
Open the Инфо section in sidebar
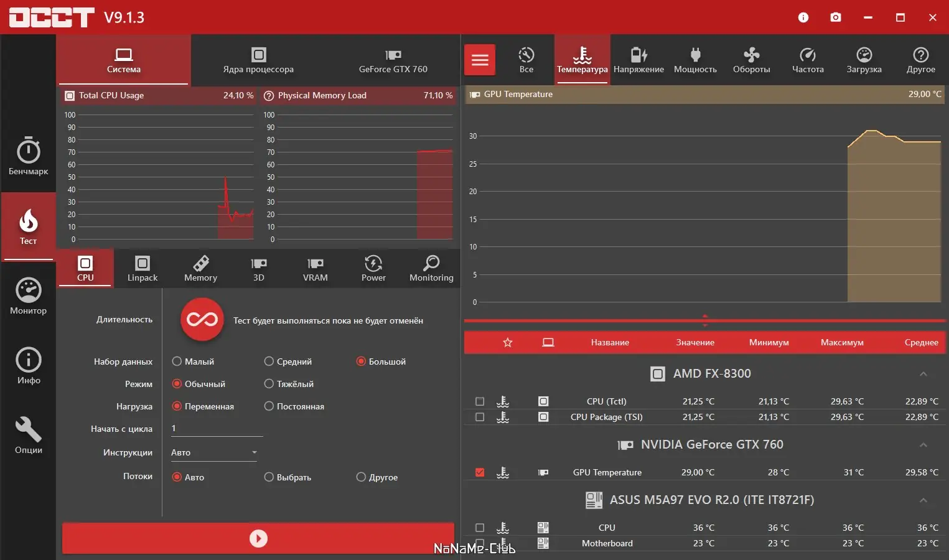[x=28, y=365]
